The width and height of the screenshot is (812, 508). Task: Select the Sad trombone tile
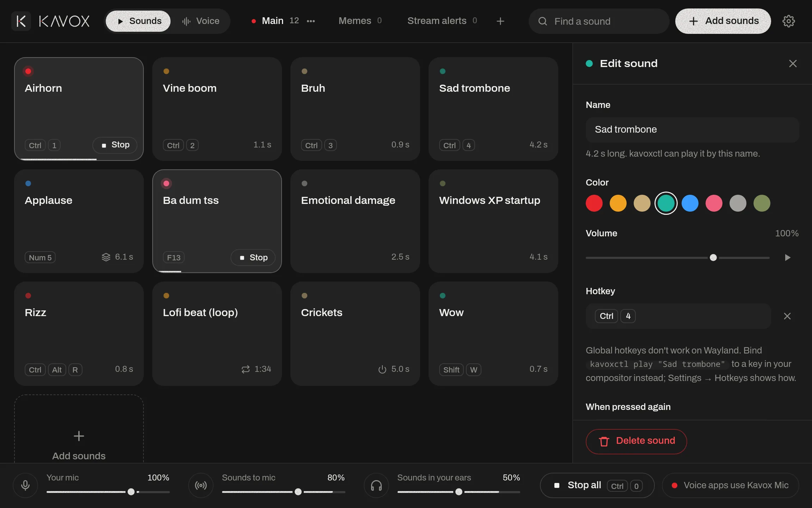tap(493, 109)
